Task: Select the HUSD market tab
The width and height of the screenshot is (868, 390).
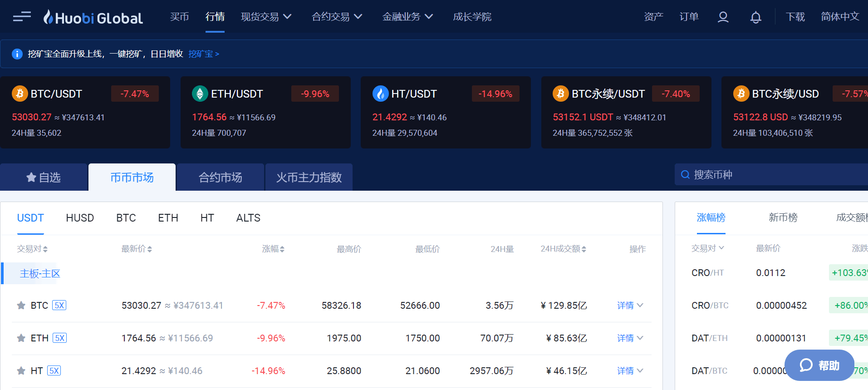Action: coord(80,218)
